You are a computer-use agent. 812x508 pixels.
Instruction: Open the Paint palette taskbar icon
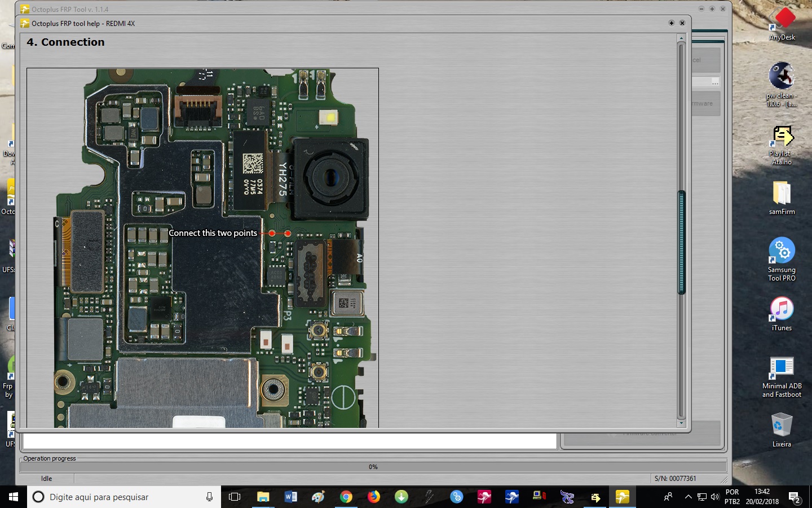click(318, 497)
